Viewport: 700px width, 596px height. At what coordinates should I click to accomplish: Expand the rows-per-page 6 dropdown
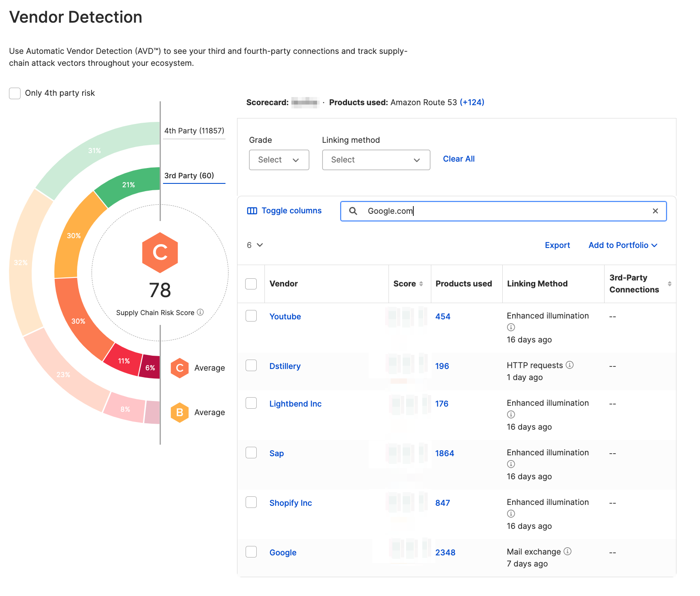[255, 245]
